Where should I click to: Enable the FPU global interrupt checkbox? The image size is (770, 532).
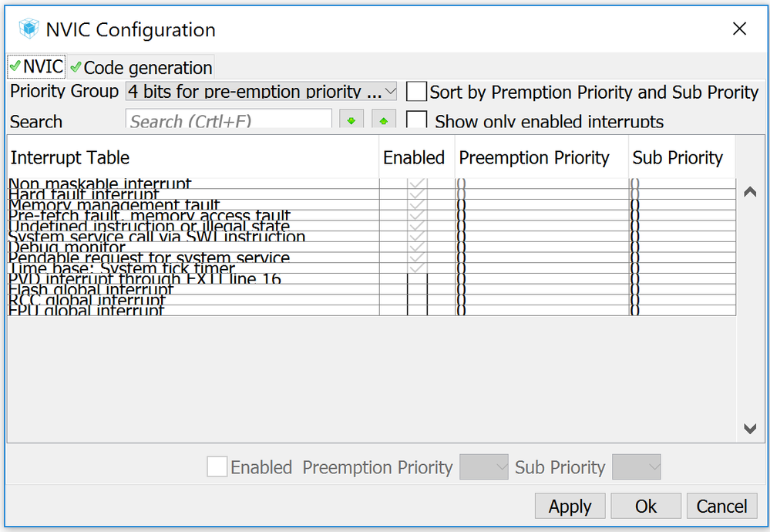(417, 311)
